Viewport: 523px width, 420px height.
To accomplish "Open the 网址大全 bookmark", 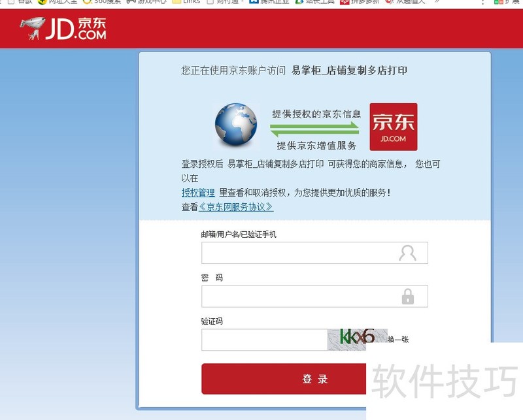I will [x=62, y=3].
